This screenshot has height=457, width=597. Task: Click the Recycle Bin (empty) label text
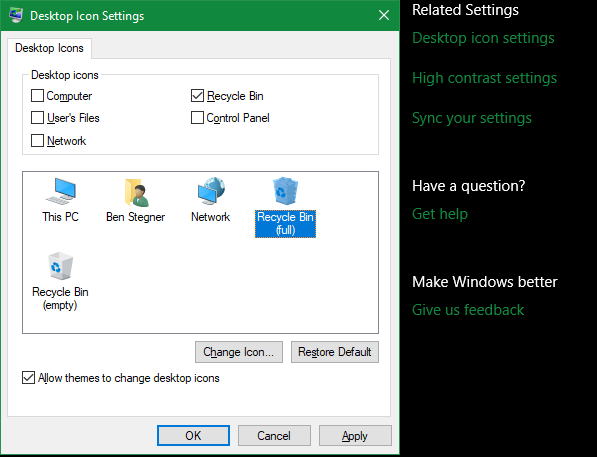60,299
